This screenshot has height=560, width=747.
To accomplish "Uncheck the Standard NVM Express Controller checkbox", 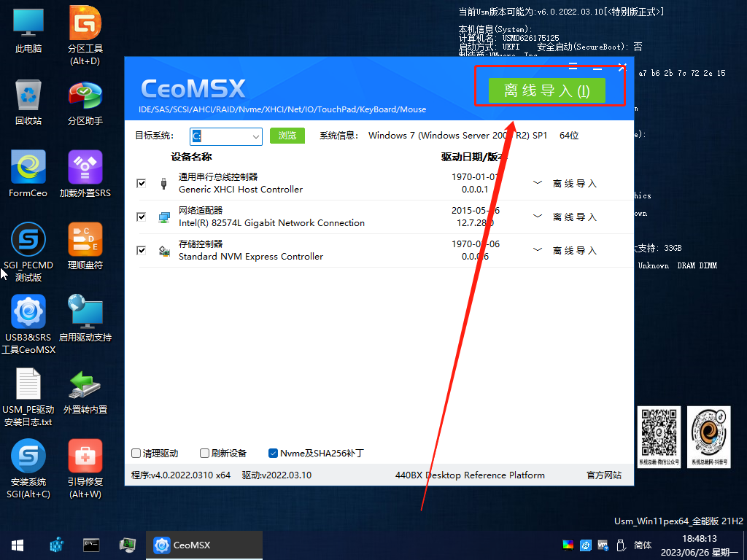I will coord(141,251).
